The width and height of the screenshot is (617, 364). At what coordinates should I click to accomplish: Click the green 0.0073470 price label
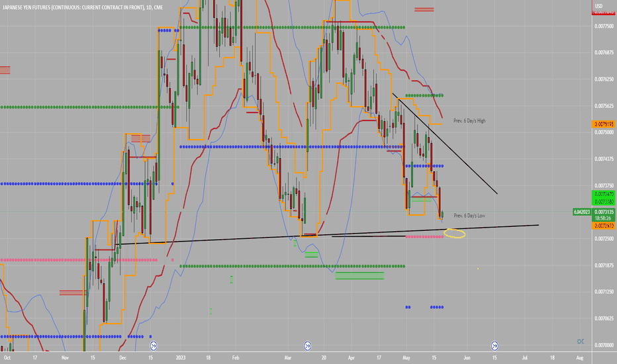tap(604, 194)
